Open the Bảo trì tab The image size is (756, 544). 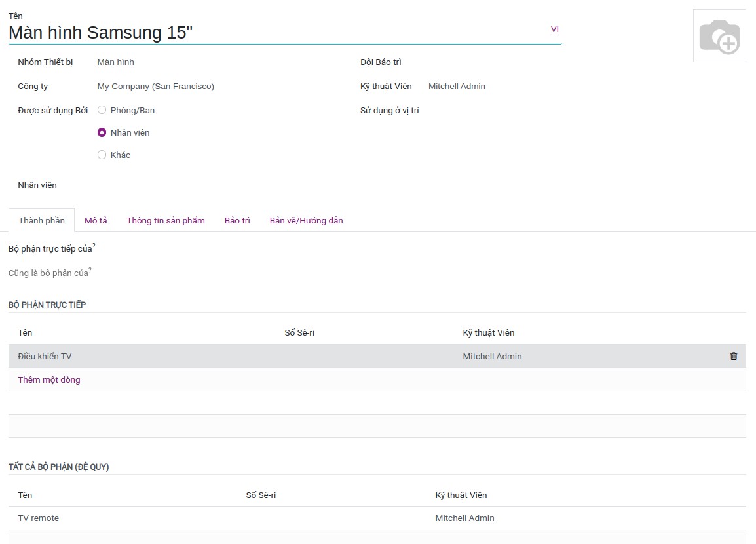pyautogui.click(x=237, y=220)
